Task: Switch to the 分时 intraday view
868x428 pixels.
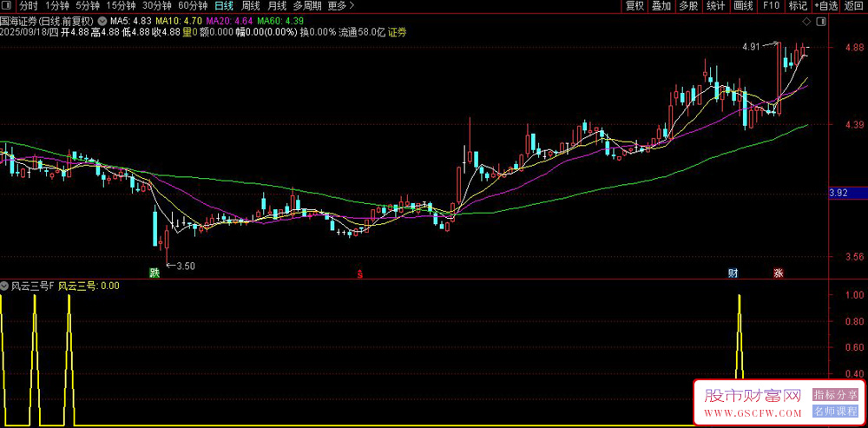Action: 28,6
